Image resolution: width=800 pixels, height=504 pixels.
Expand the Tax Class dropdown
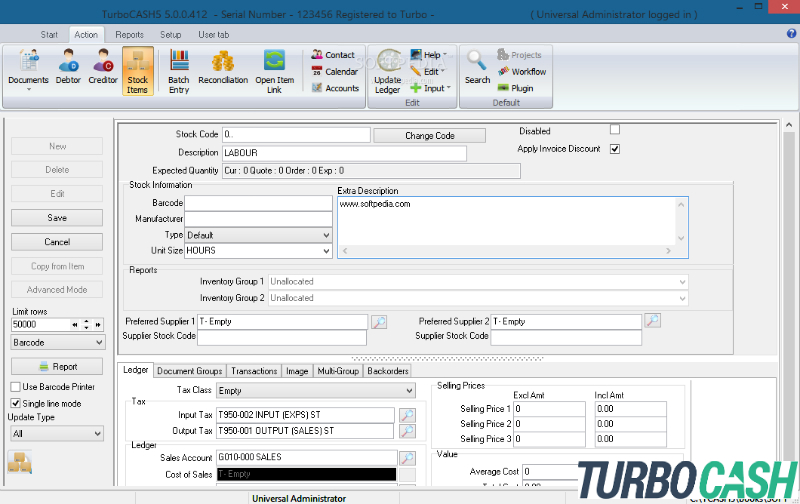click(x=409, y=391)
